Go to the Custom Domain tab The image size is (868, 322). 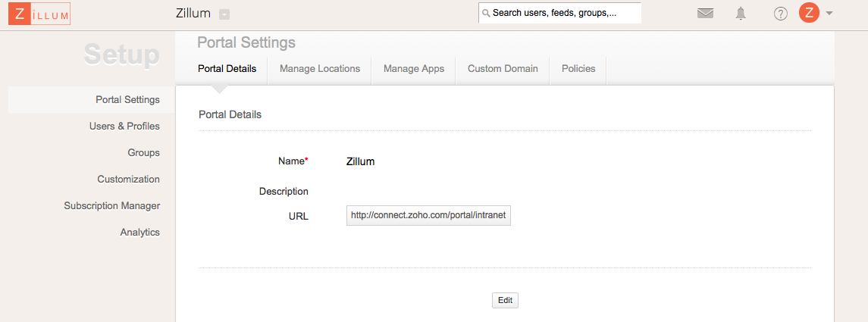coord(503,68)
